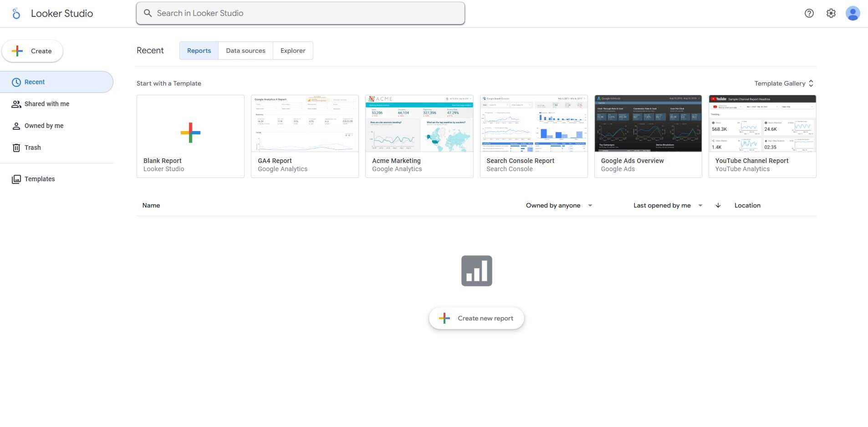The width and height of the screenshot is (868, 427).
Task: Select Shared with me in sidebar
Action: tap(46, 104)
